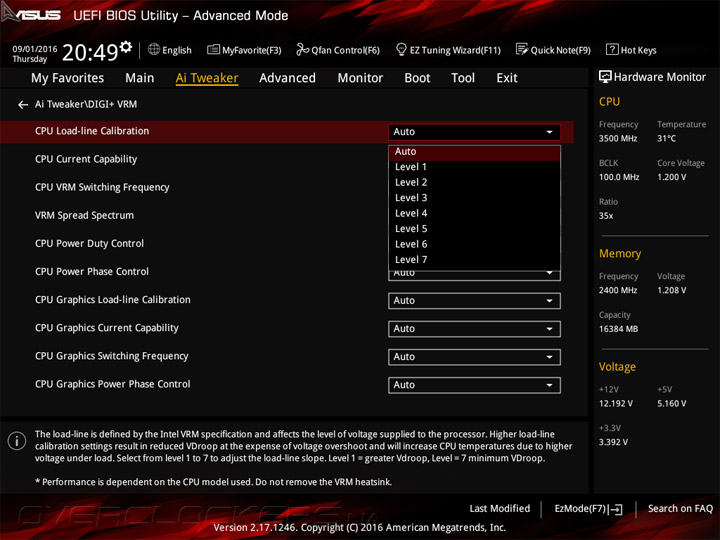Viewport: 720px width, 540px height.
Task: Switch to My Favorites tab
Action: click(68, 78)
